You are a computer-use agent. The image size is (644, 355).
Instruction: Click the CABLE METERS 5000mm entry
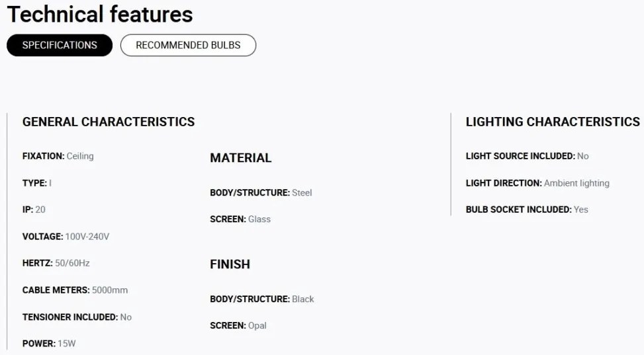pos(75,290)
